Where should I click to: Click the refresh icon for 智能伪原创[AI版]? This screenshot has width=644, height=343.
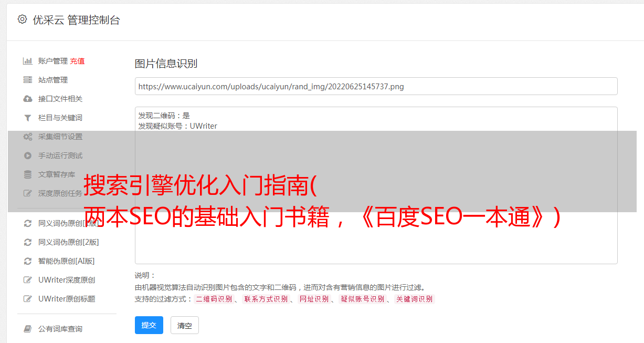pyautogui.click(x=28, y=261)
